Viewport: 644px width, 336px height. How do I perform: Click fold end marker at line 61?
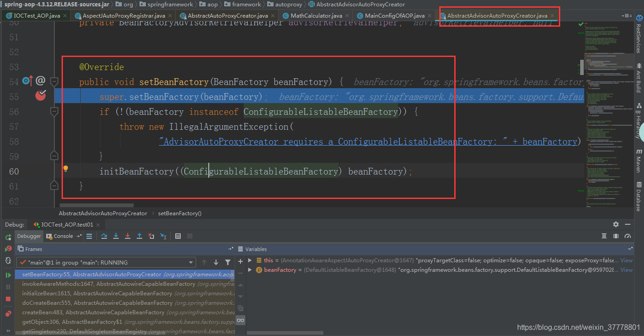pyautogui.click(x=54, y=185)
